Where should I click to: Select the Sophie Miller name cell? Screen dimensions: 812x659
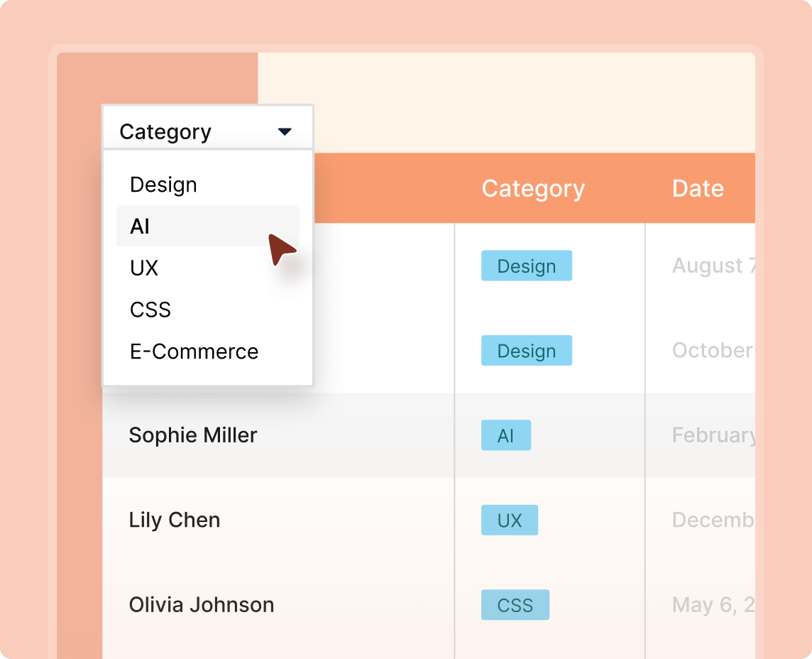click(x=193, y=435)
